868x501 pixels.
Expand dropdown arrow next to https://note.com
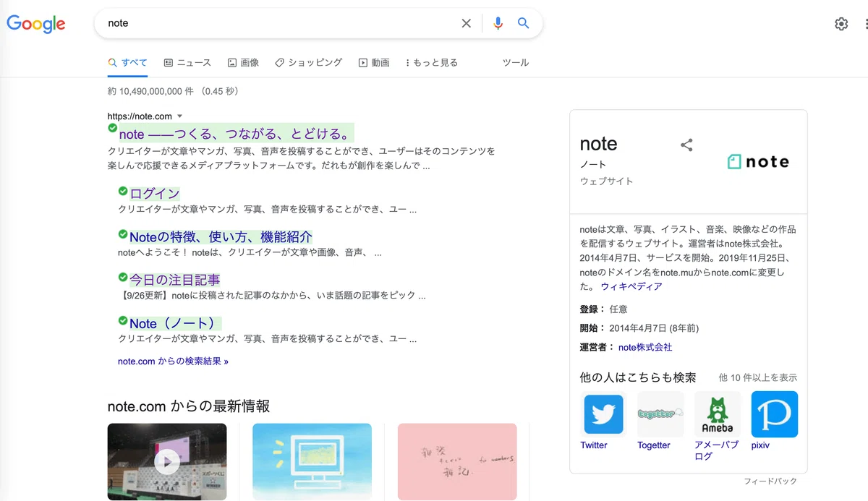coord(179,116)
